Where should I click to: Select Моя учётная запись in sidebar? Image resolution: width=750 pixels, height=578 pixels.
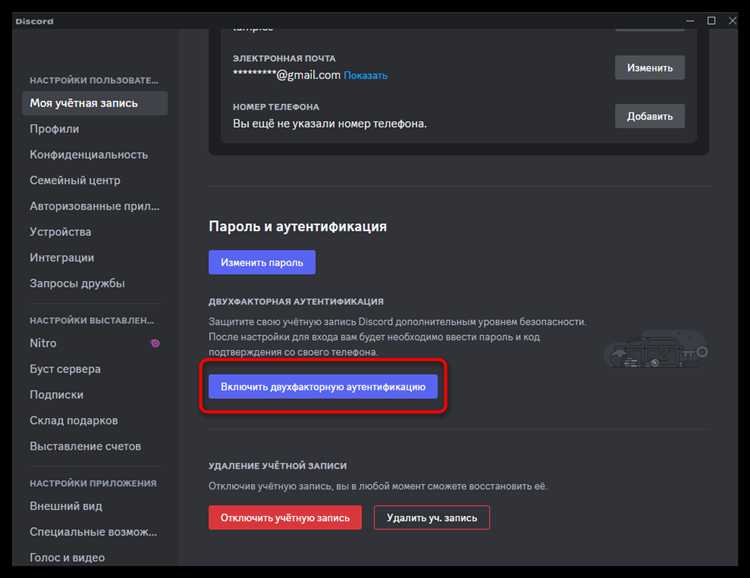point(95,103)
